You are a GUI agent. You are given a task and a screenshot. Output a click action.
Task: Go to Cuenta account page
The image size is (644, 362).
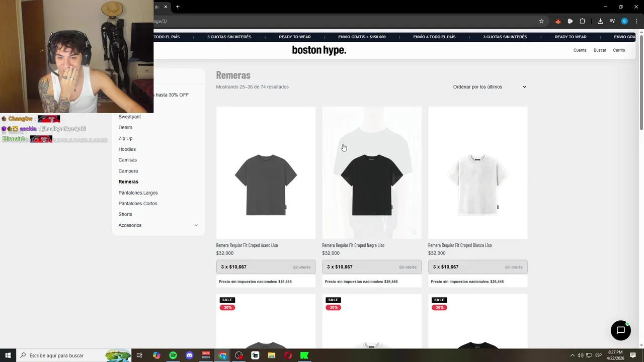pyautogui.click(x=580, y=50)
